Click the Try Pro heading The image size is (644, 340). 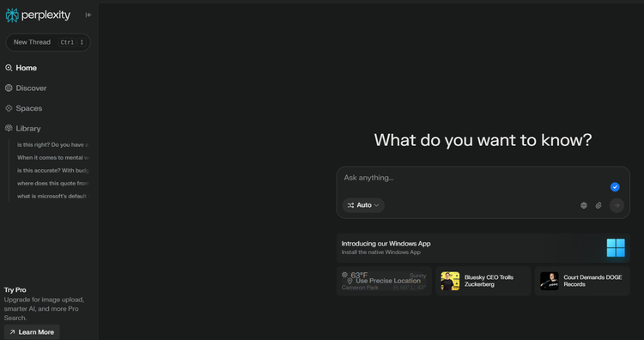(15, 290)
